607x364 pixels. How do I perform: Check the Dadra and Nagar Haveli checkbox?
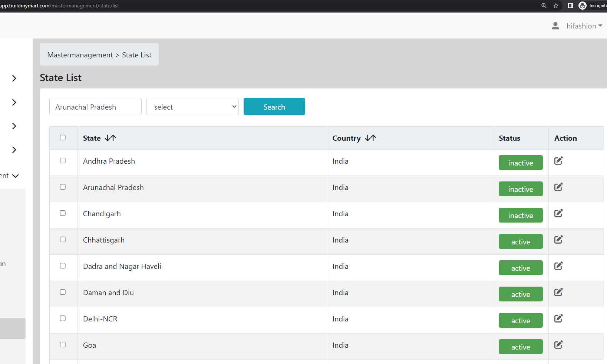[x=63, y=266]
